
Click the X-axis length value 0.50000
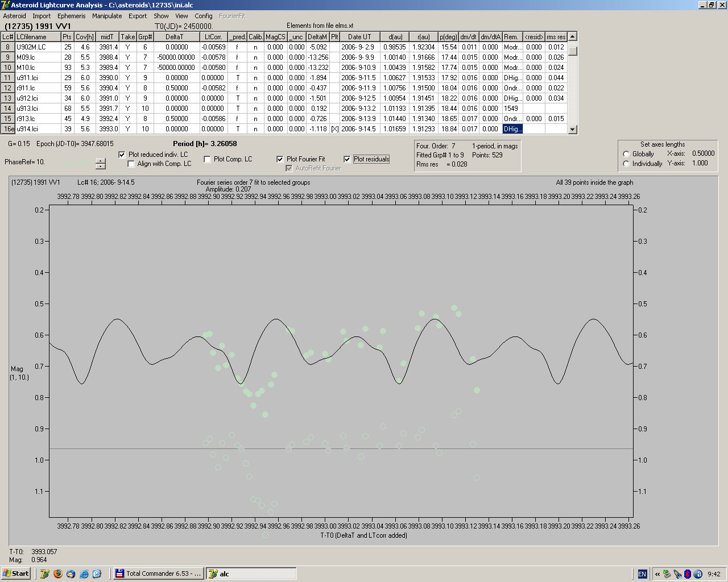click(x=703, y=153)
